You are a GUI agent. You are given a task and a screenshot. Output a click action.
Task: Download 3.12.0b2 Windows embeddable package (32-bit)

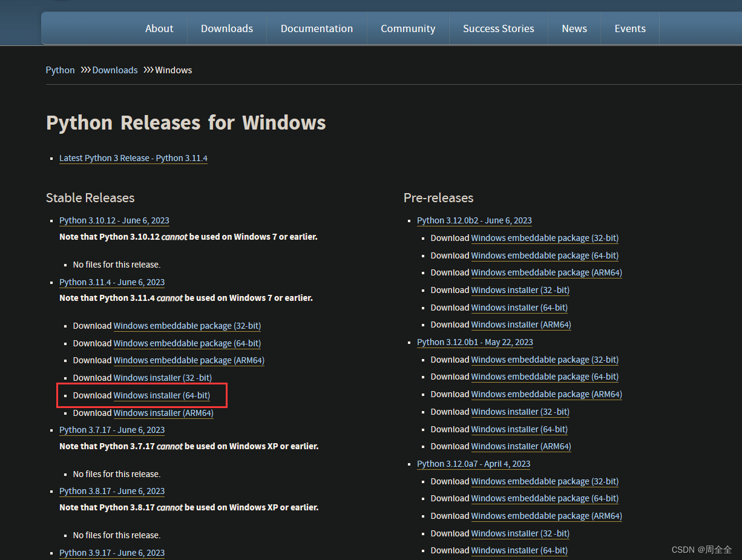click(545, 238)
